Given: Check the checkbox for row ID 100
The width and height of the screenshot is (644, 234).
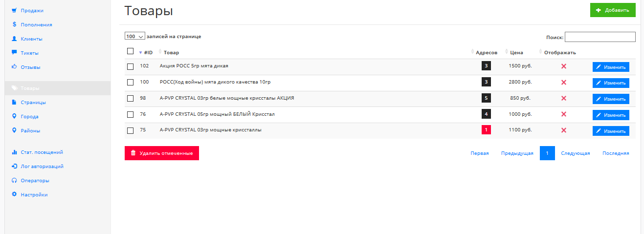Looking at the screenshot, I should click(130, 82).
